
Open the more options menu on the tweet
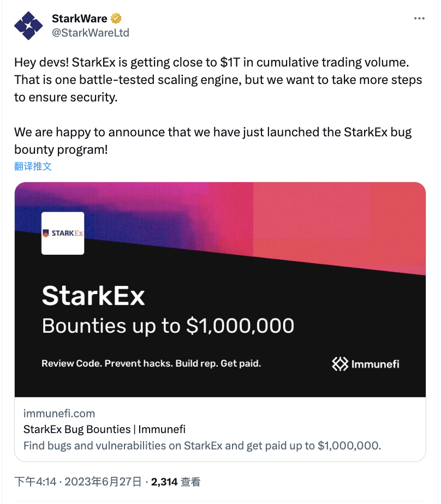point(419,17)
